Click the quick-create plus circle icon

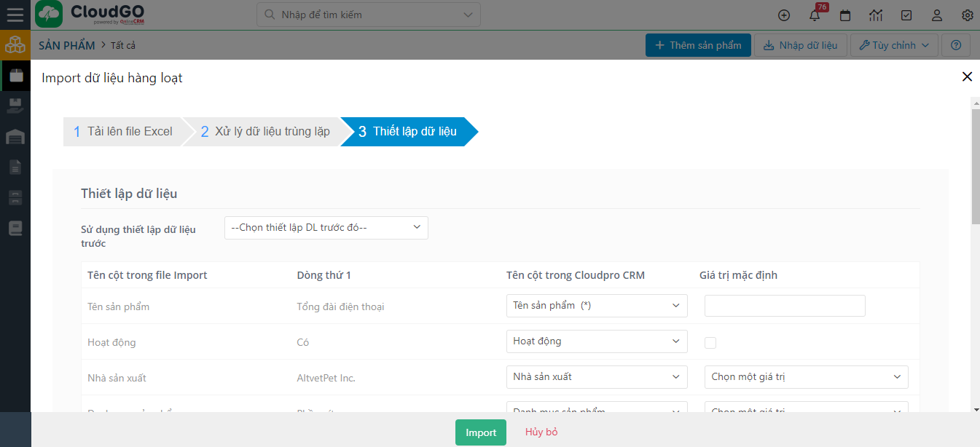pyautogui.click(x=784, y=15)
